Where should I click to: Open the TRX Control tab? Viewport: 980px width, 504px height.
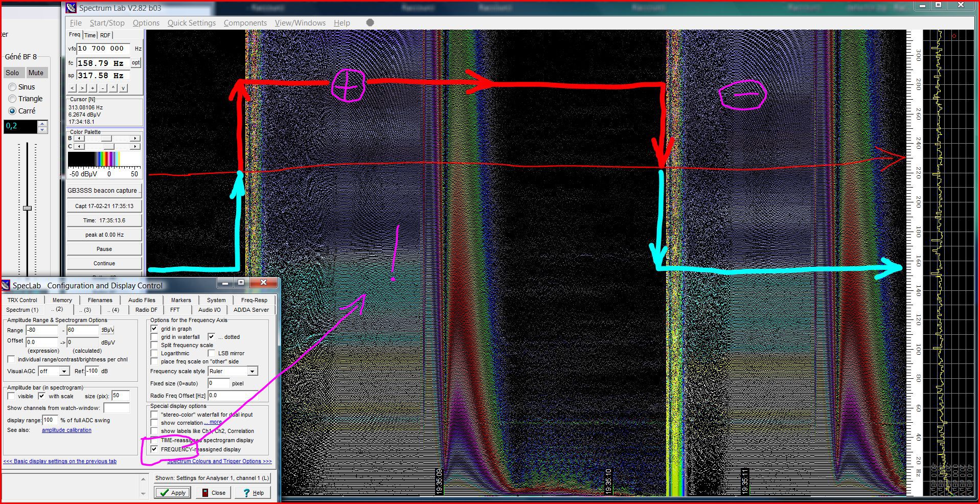(22, 300)
